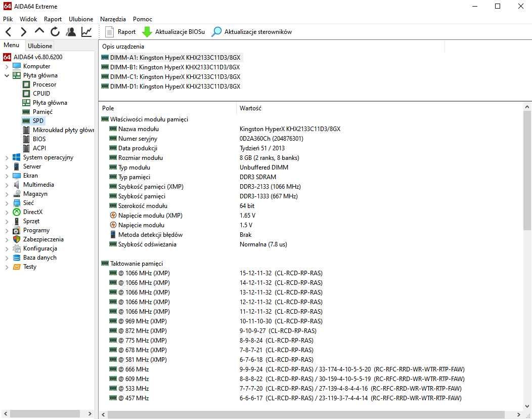Click the green BIOS update arrow icon
The height and width of the screenshot is (419, 532).
point(147,32)
